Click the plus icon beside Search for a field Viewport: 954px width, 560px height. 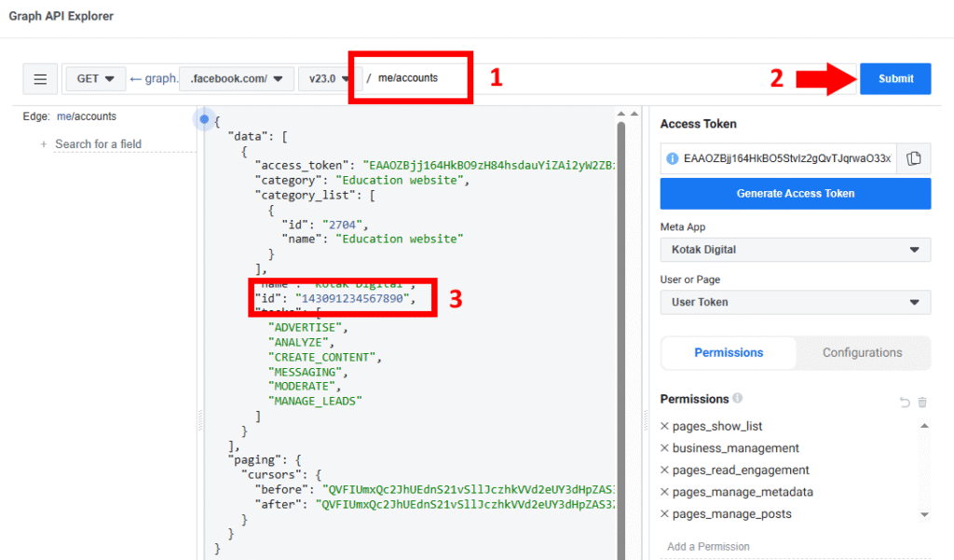pos(43,144)
